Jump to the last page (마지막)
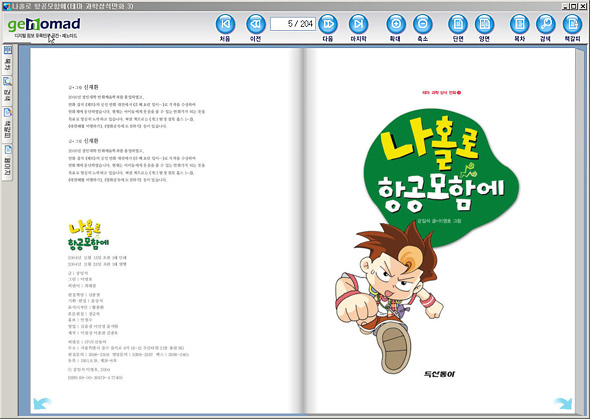Image resolution: width=590 pixels, height=419 pixels. click(x=359, y=24)
